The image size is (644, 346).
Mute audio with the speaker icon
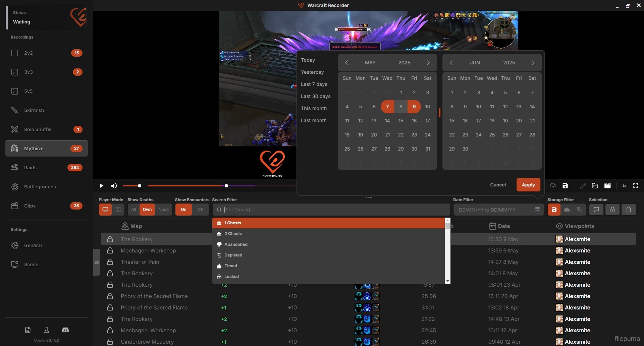click(114, 186)
